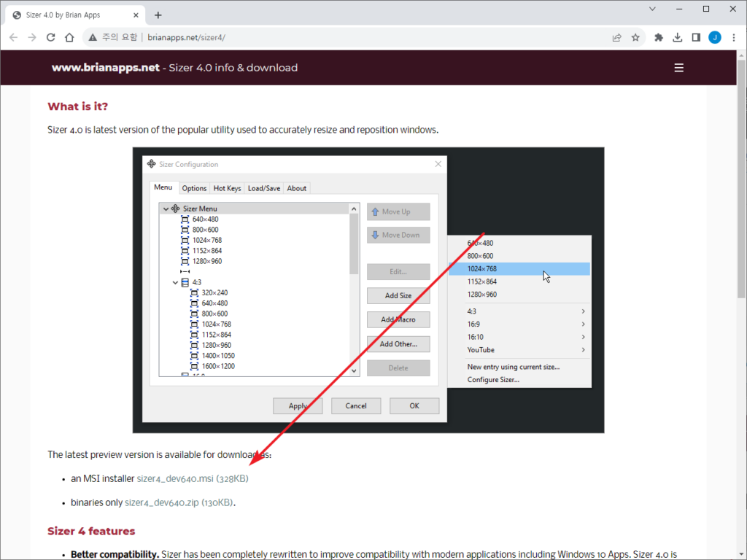This screenshot has width=747, height=560.
Task: Click the browser Back arrow
Action: pos(13,37)
